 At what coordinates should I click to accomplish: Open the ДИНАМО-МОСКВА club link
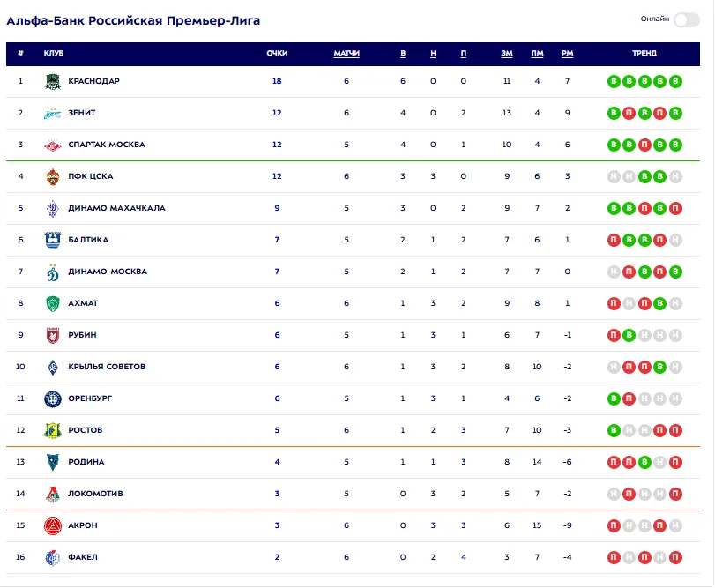click(108, 272)
